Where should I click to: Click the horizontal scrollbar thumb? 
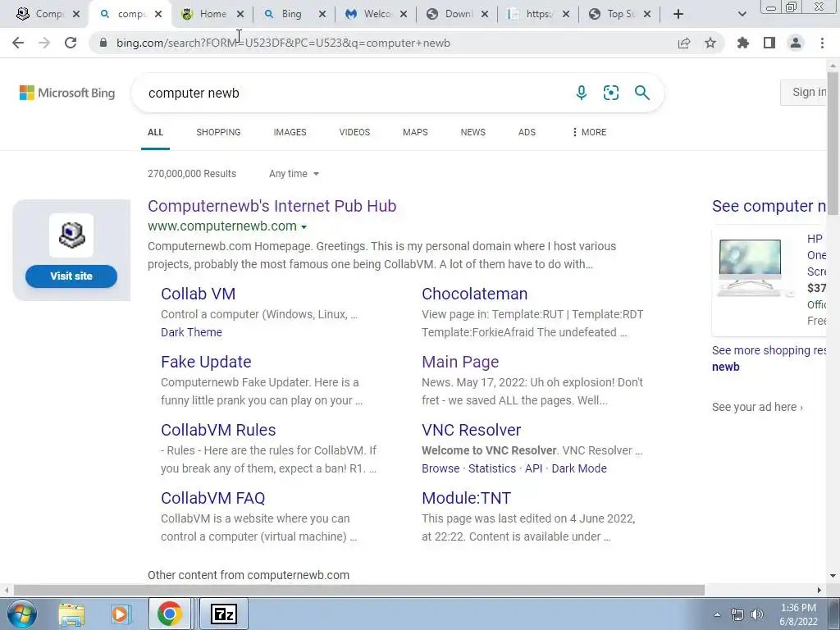click(x=359, y=590)
